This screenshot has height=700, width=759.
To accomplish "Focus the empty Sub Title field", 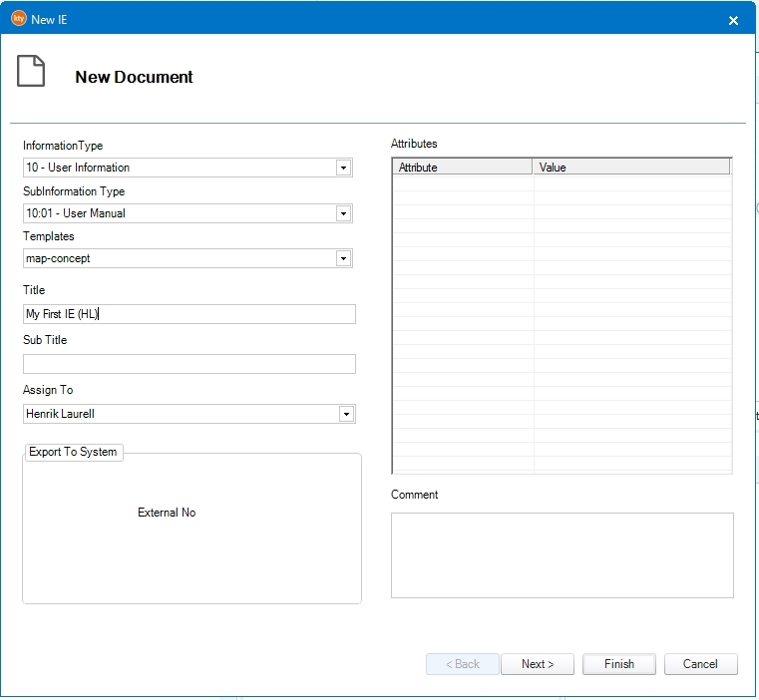I will click(x=189, y=364).
